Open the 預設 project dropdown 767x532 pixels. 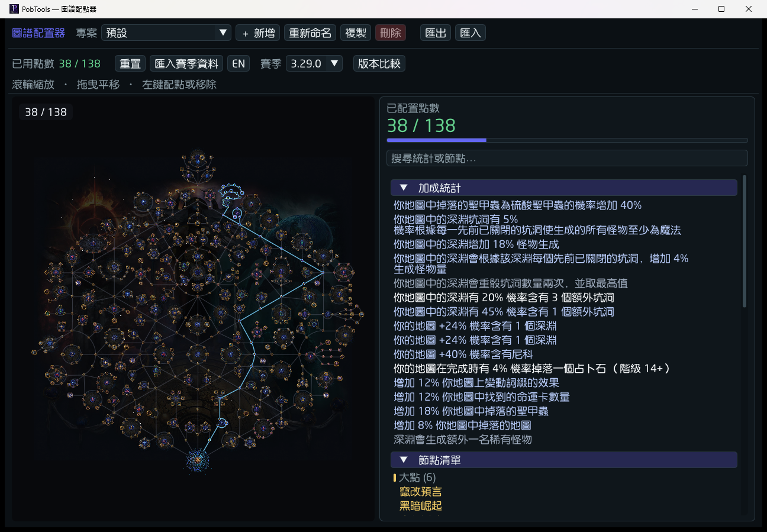click(x=166, y=33)
